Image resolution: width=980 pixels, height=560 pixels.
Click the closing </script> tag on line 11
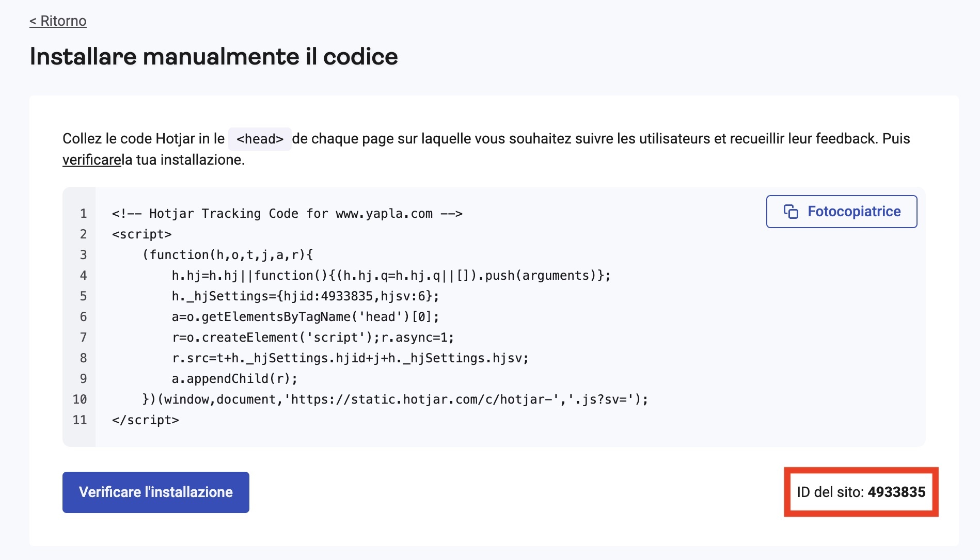145,420
